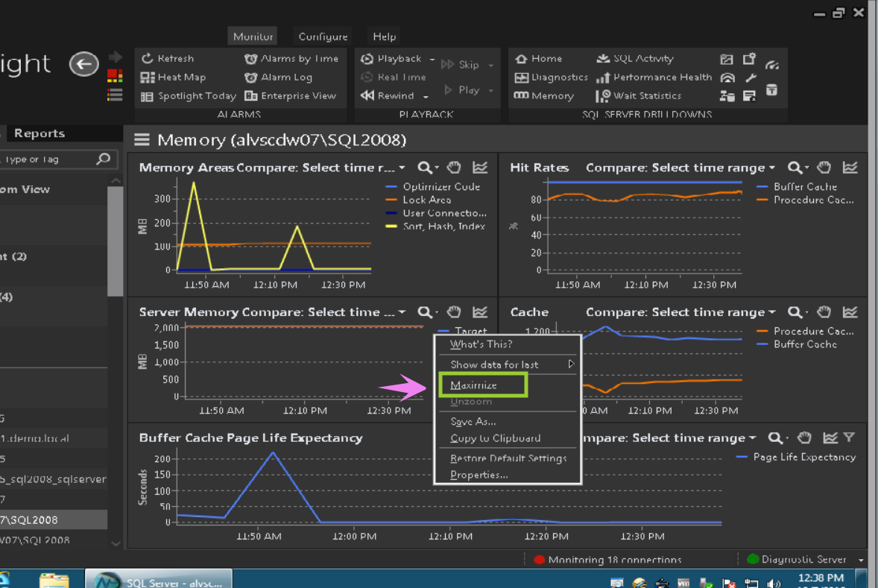878x588 pixels.
Task: Open the SQL Activity drilldown
Action: 634,58
